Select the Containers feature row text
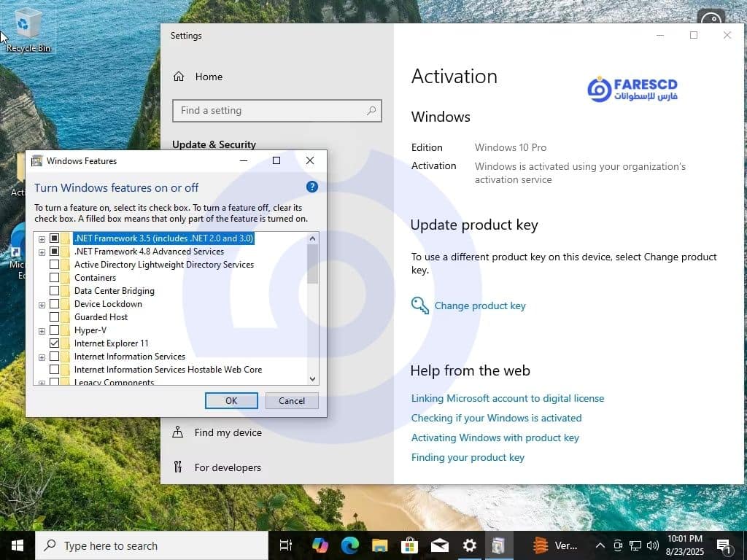This screenshot has height=560, width=747. [x=95, y=278]
